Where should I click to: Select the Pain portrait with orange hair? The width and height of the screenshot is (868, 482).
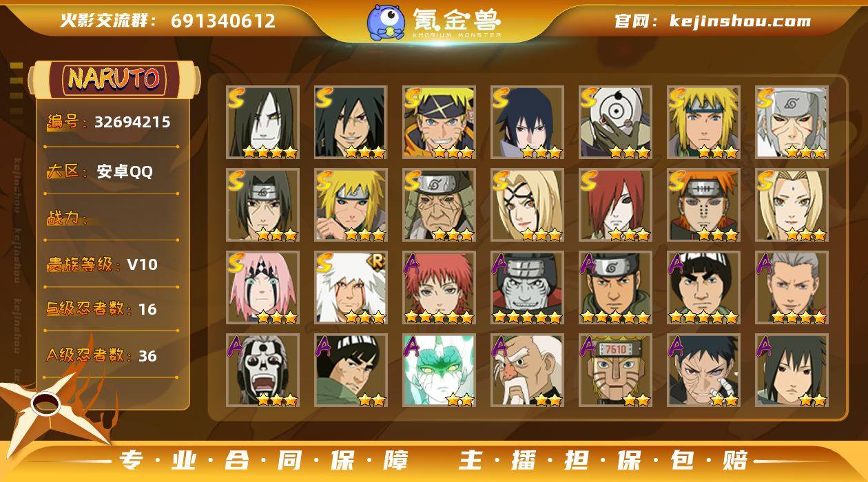click(x=703, y=205)
